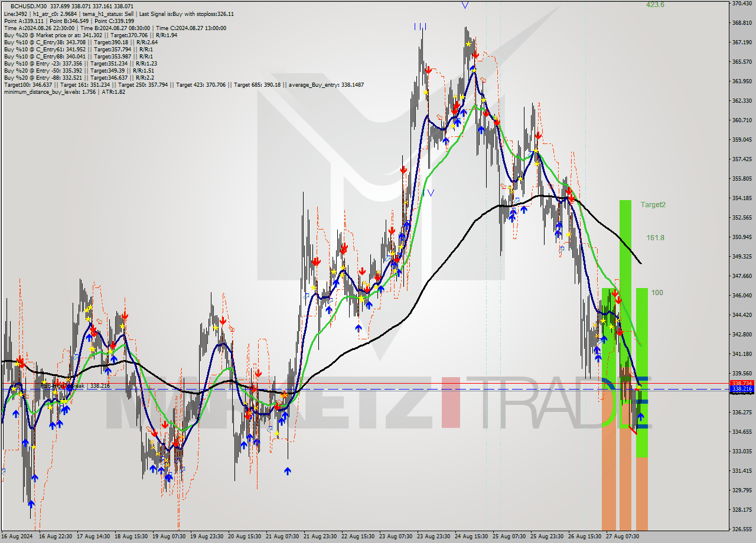
Task: Click the 342.800 price axis value
Action: tap(742, 335)
